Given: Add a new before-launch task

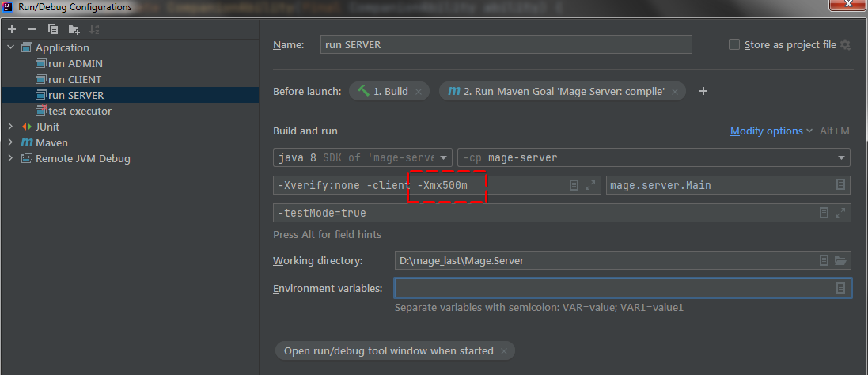Looking at the screenshot, I should pos(703,91).
